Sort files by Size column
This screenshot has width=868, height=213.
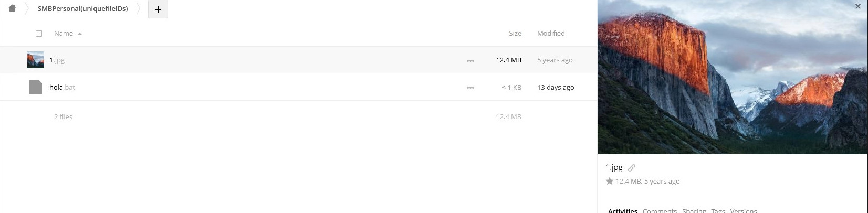coord(515,34)
